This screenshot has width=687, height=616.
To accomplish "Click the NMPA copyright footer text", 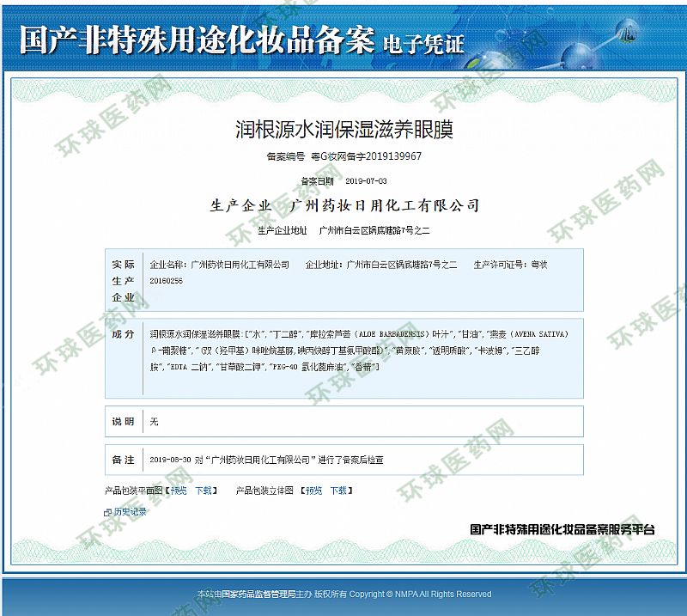I will 343,594.
